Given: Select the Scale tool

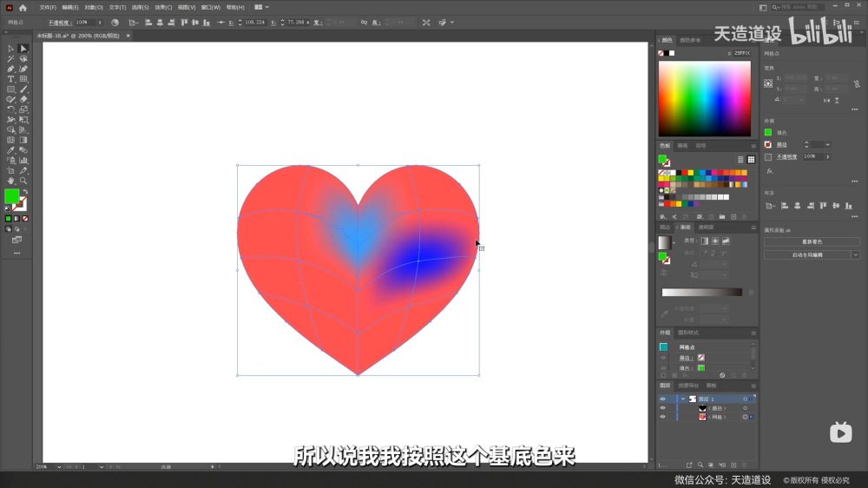Looking at the screenshot, I should coord(23,109).
